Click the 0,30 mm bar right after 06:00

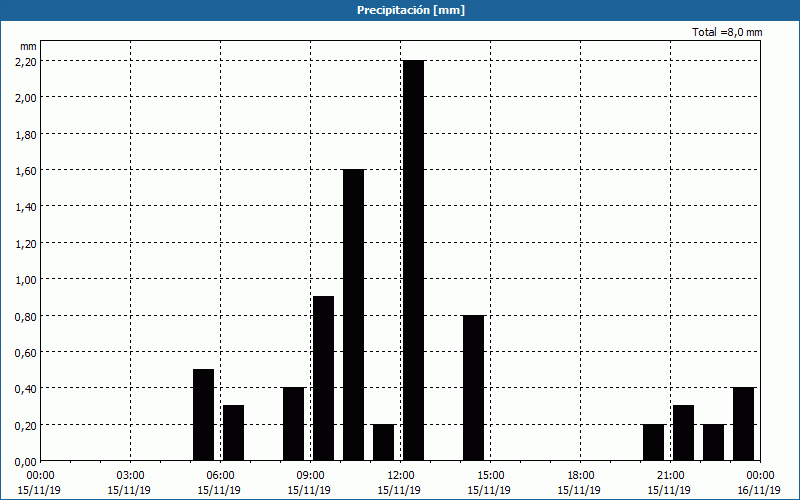[234, 433]
